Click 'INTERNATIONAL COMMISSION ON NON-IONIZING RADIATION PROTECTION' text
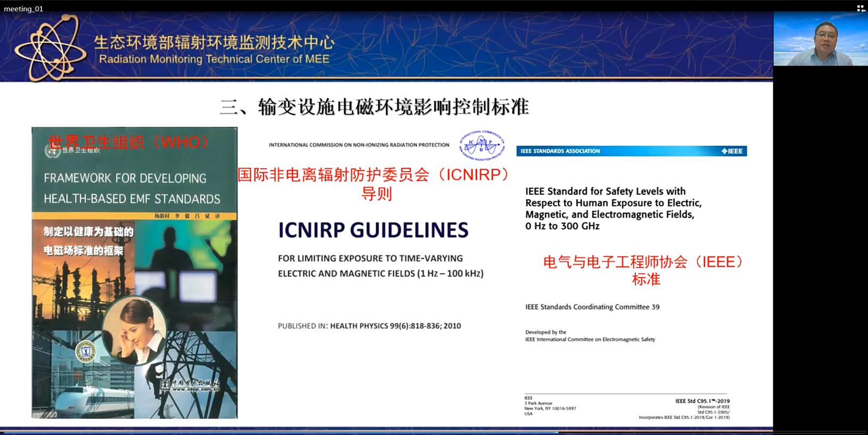 click(359, 145)
